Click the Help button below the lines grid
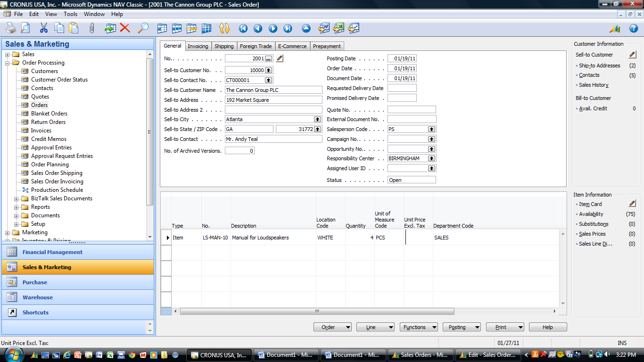The height and width of the screenshot is (362, 644). tap(547, 327)
